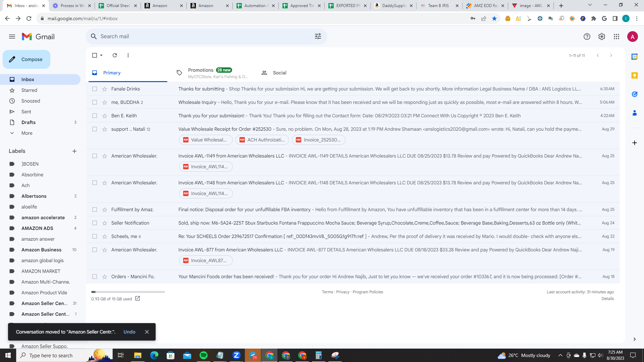Open the Terms link
Viewport: 644px width, 362px height.
(x=327, y=292)
